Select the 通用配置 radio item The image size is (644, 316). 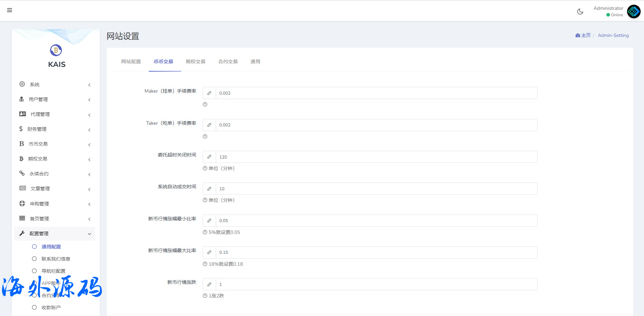(x=34, y=247)
